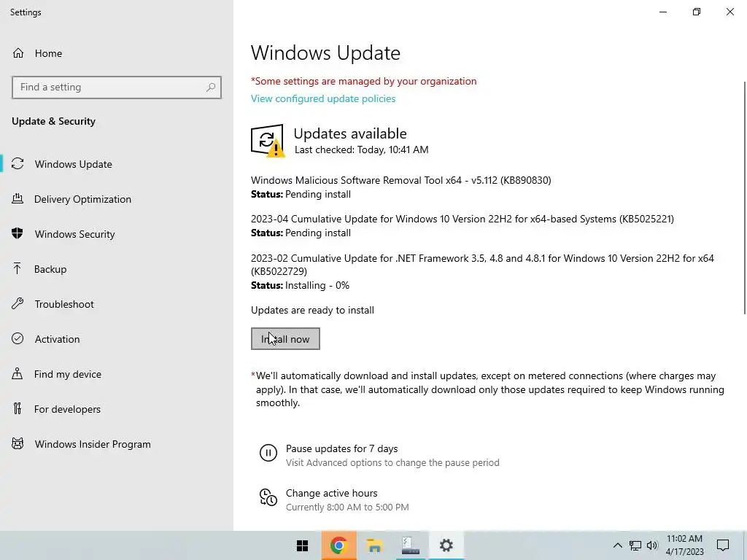The image size is (747, 560).
Task: Click 'Currently 8:00 AM to 5:00 PM' text
Action: click(x=347, y=507)
